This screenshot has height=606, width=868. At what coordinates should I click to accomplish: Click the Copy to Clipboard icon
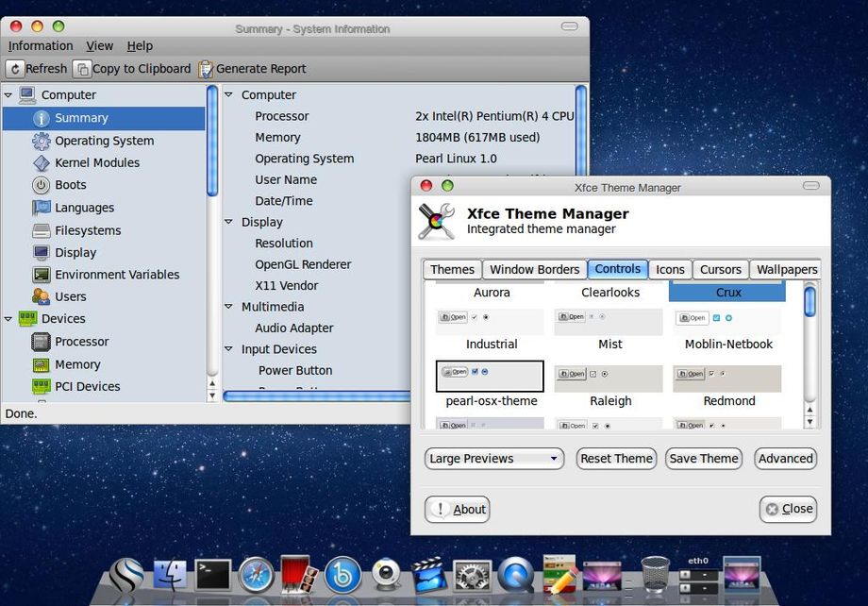pos(83,69)
